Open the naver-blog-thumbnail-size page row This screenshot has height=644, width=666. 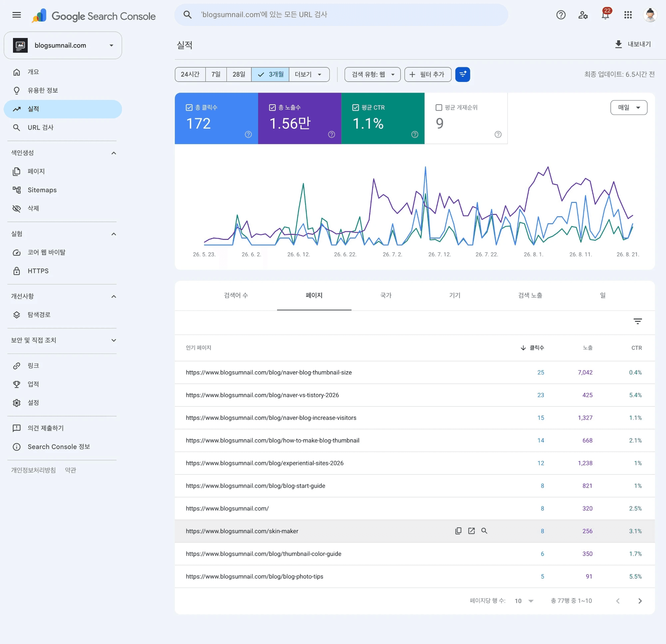click(415, 372)
